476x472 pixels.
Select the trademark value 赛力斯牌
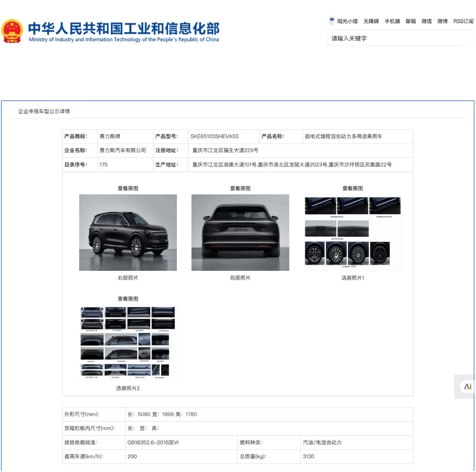coord(110,137)
